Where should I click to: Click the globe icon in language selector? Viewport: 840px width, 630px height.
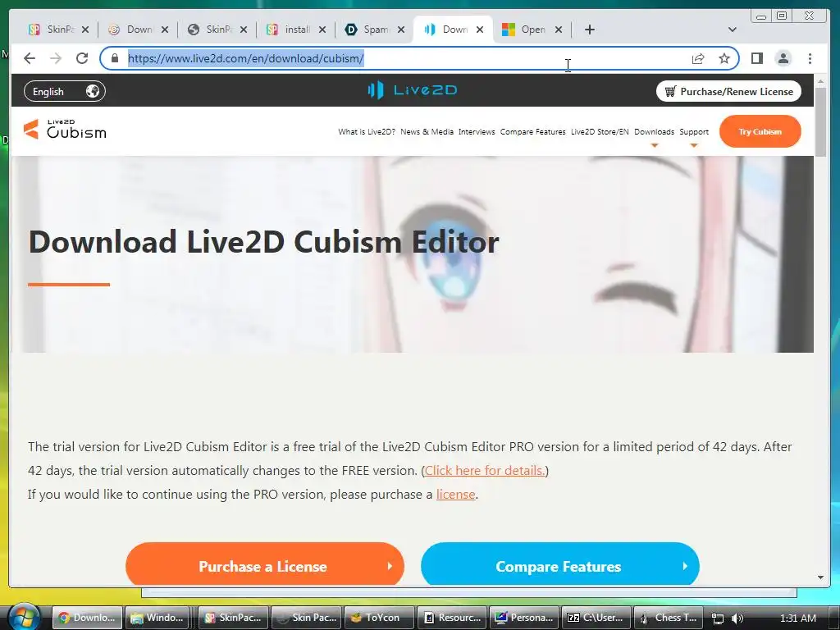(x=92, y=92)
